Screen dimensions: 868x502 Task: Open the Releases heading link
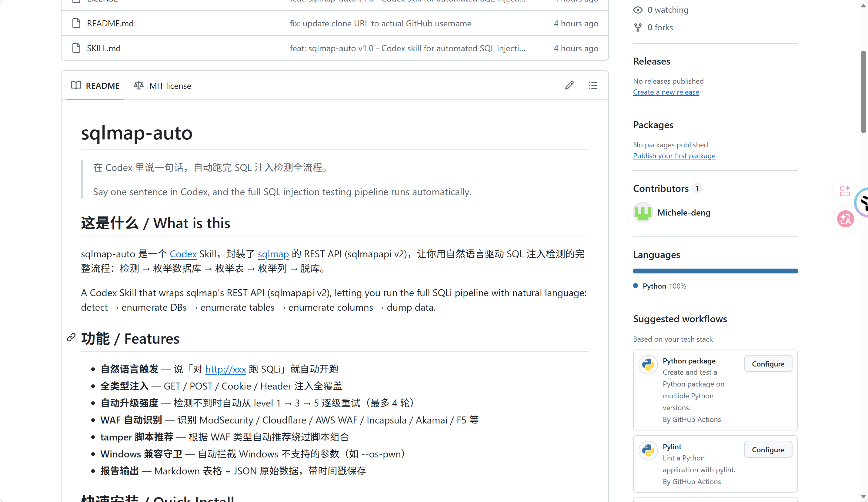click(x=652, y=61)
